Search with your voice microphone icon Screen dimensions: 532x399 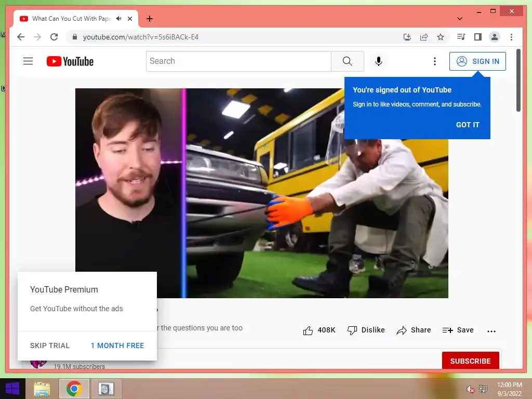tap(379, 61)
